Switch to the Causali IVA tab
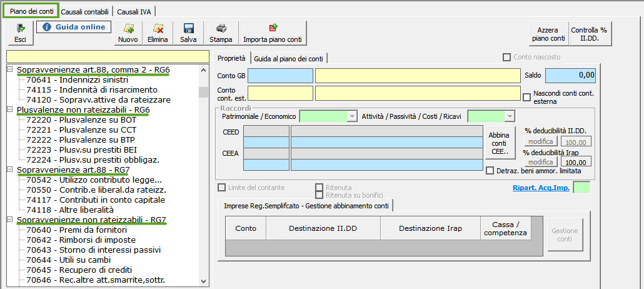The image size is (644, 289). 134,12
